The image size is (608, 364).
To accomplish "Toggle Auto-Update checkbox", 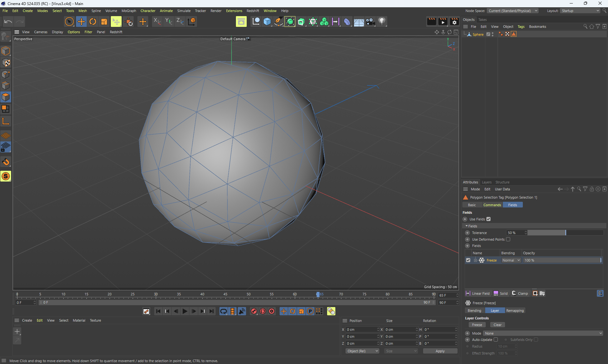I will pyautogui.click(x=496, y=340).
